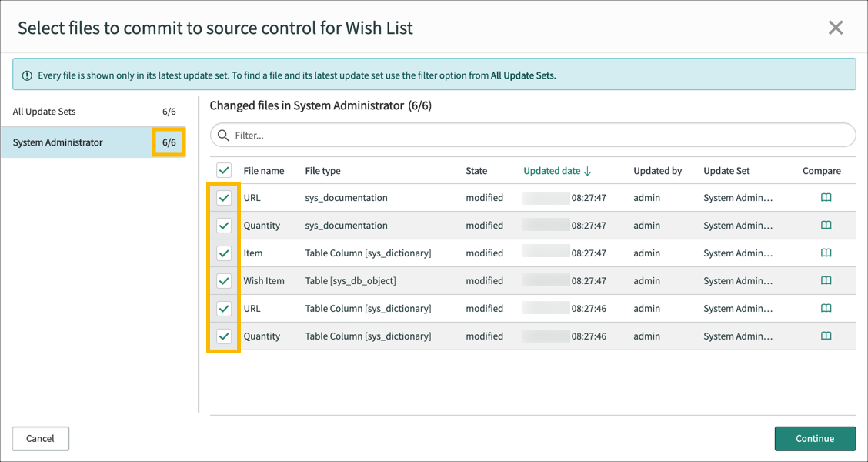Open compare view for the Item table column
This screenshot has width=868, height=462.
point(826,253)
